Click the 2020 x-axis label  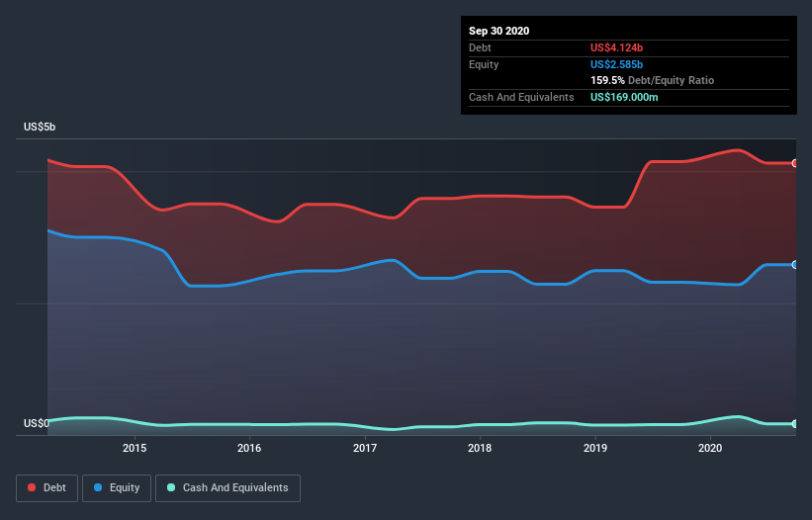coord(710,448)
